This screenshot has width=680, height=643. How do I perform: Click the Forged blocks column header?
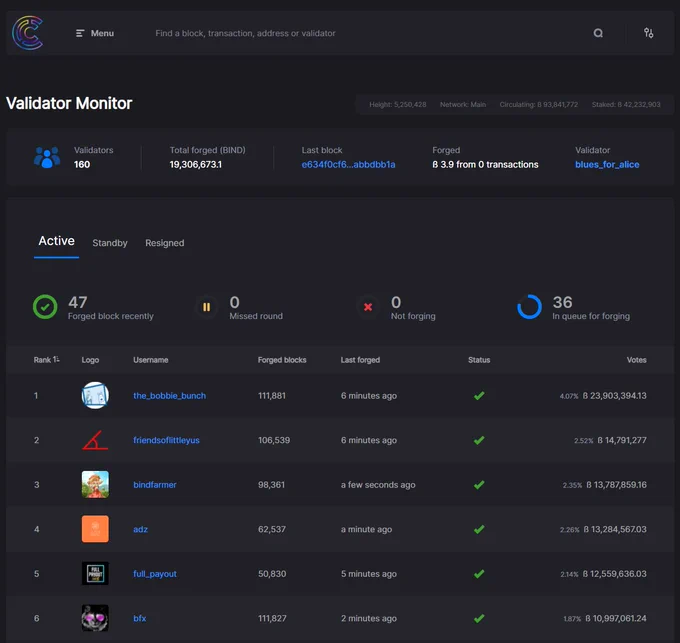click(x=282, y=360)
